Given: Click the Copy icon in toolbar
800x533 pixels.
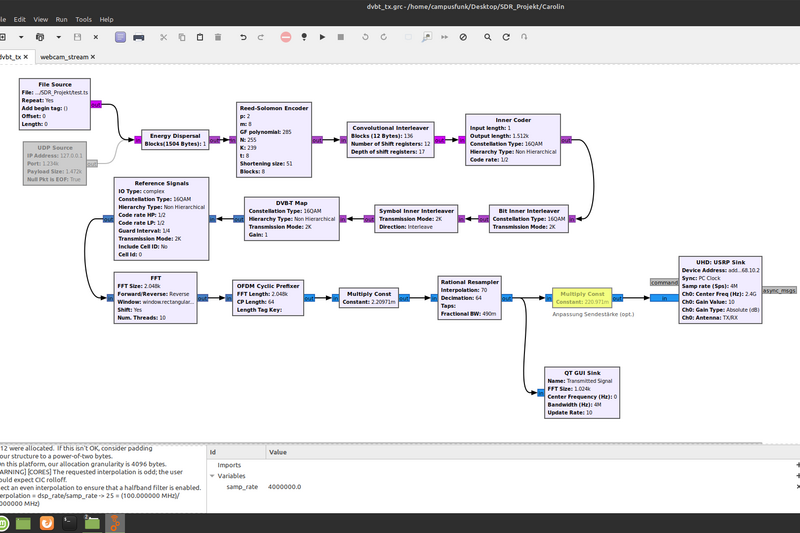Looking at the screenshot, I should 182,37.
